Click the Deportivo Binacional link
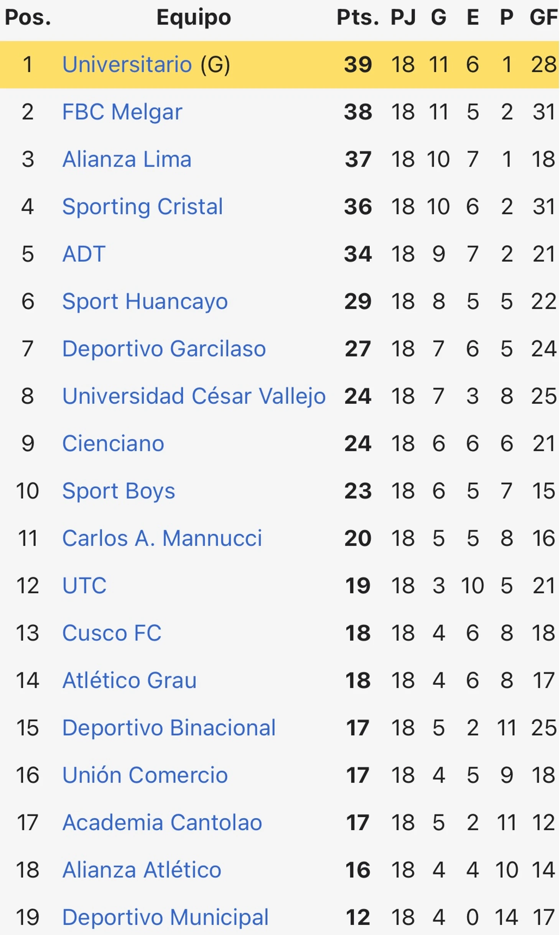The image size is (560, 935). (x=169, y=728)
